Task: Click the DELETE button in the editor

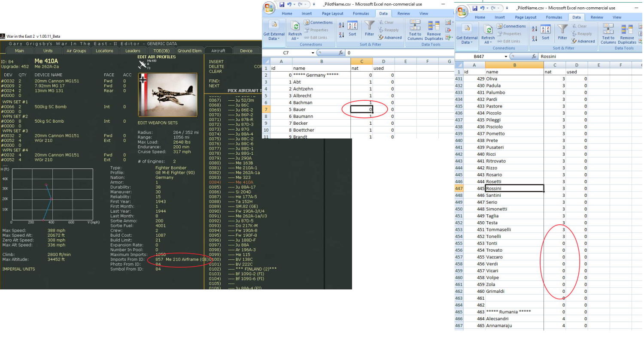Action: click(216, 67)
